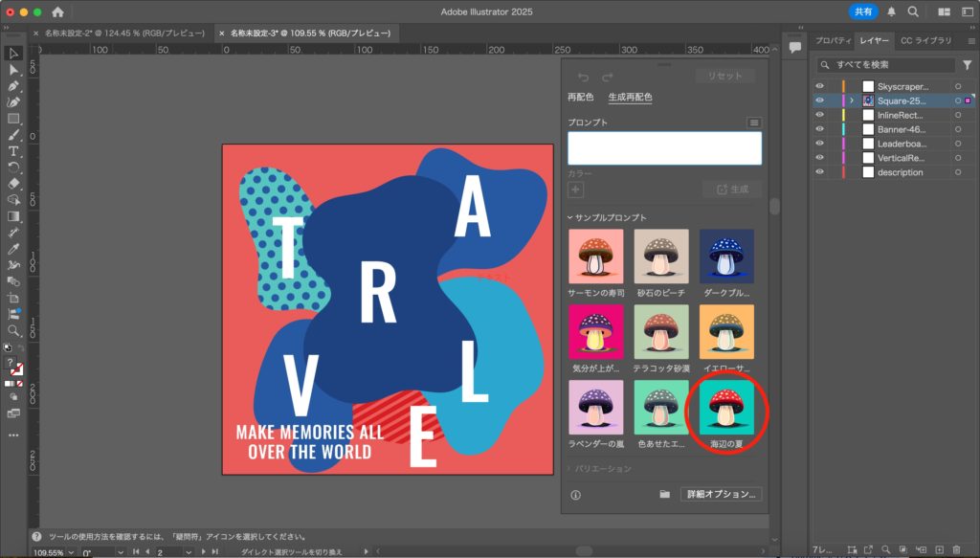
Task: Click the blue 共有 share button
Action: tap(863, 11)
